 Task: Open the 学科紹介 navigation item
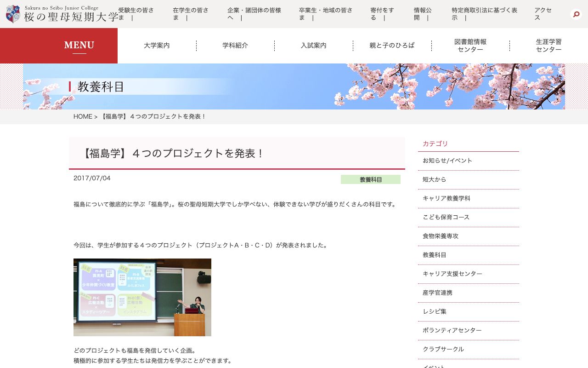235,46
